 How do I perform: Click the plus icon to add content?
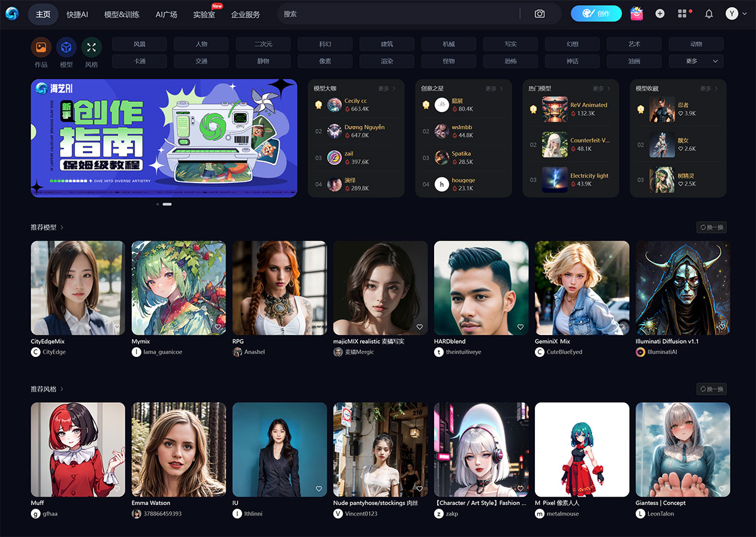[x=660, y=13]
